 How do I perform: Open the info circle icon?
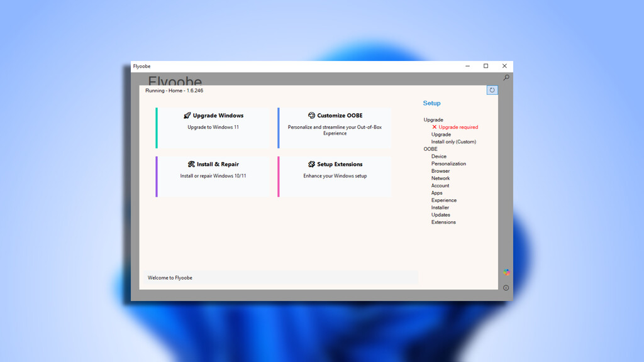[x=506, y=288]
